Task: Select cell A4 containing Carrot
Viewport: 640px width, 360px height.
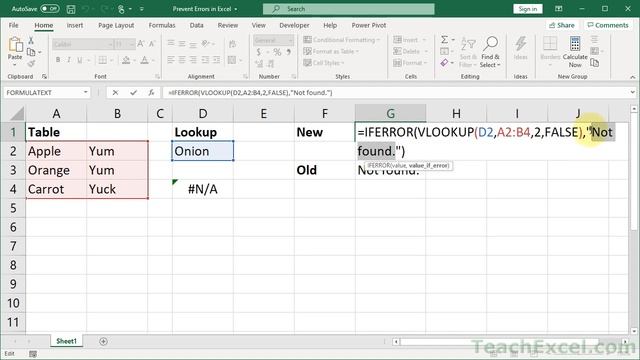Action: pos(56,189)
